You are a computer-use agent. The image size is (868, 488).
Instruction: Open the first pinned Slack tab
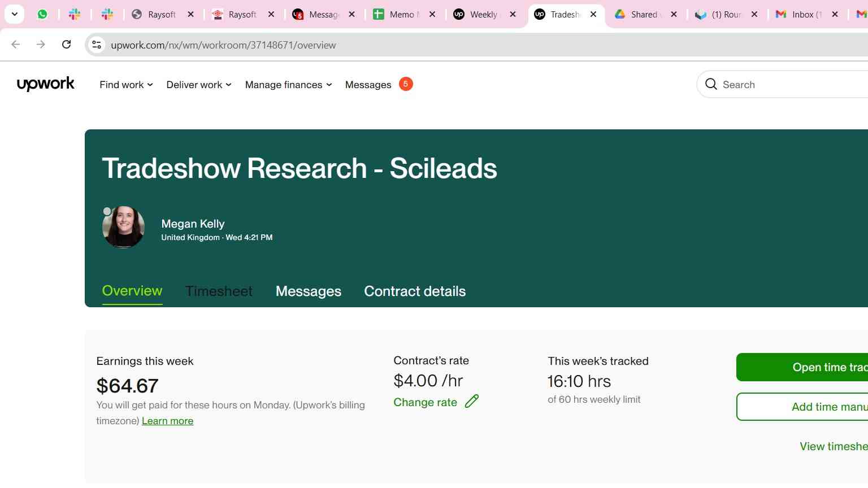[75, 14]
